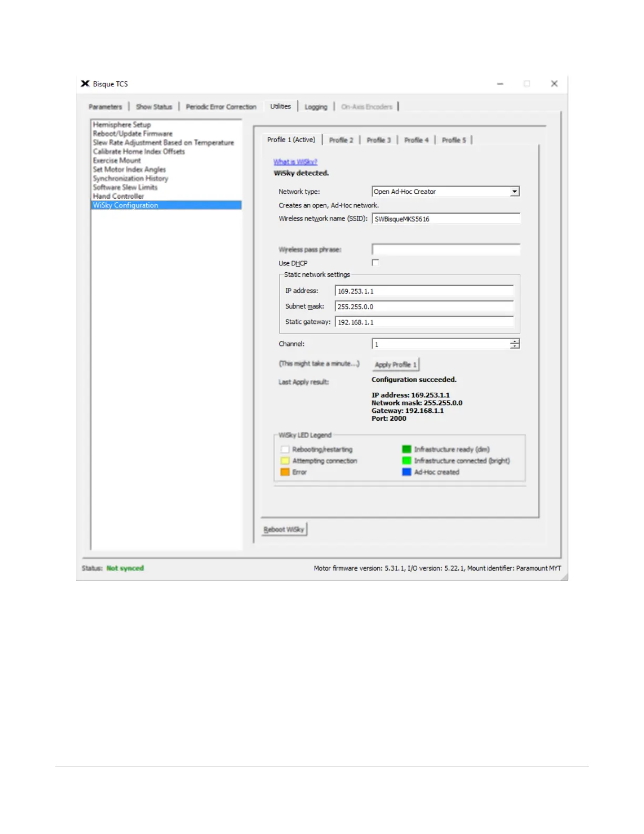Screen dimensions: 644x834
Task: Switch to the Logging tab
Action: 316,107
